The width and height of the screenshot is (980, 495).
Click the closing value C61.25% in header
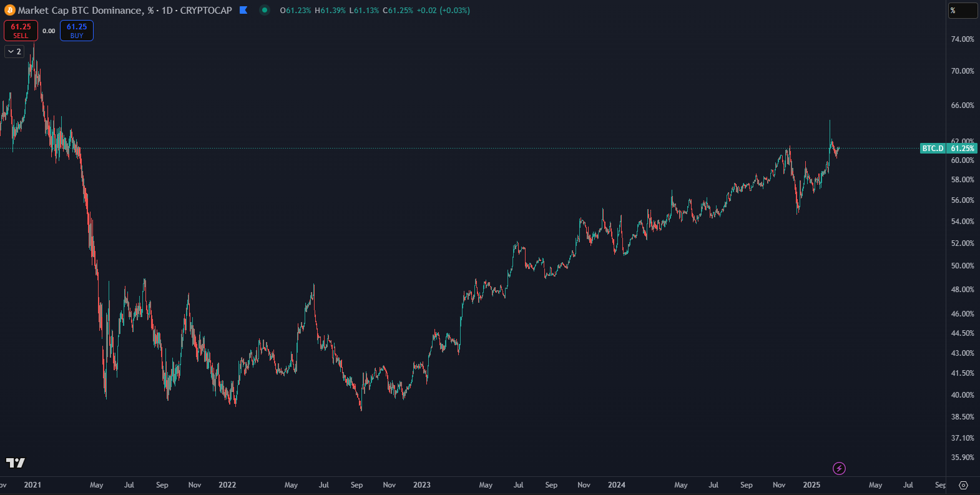[x=398, y=11]
